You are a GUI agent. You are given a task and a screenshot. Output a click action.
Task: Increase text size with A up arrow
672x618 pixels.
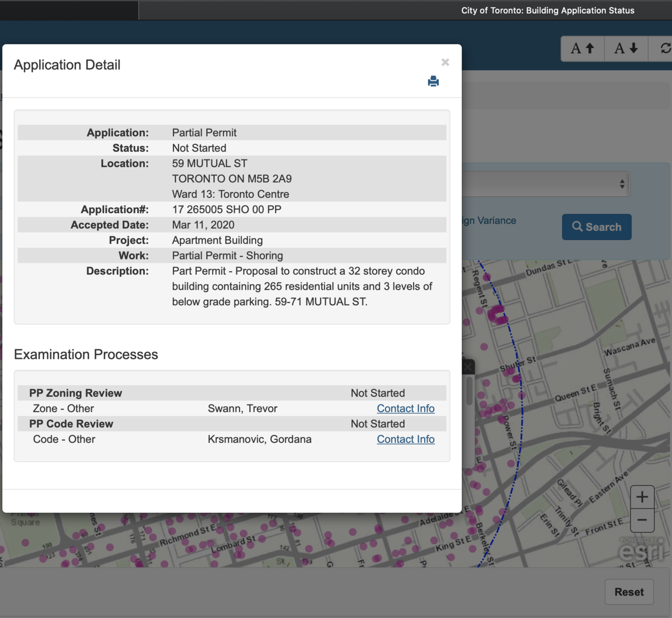(x=583, y=49)
